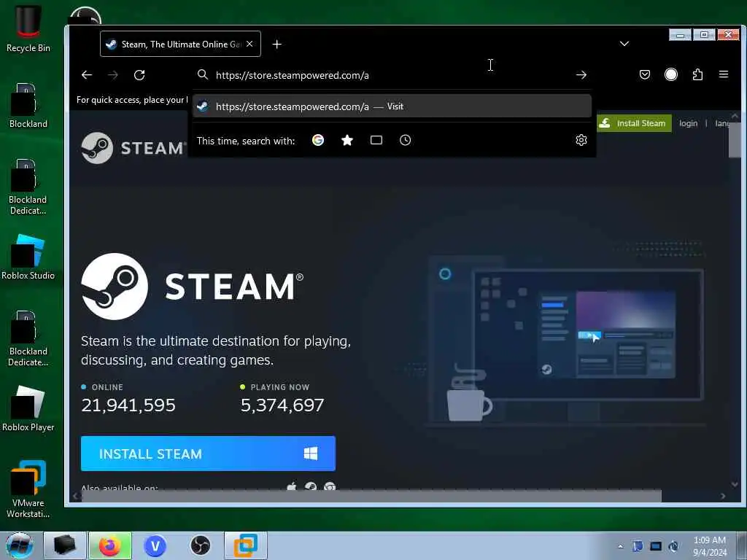
Task: Open the Firefox hamburger menu
Action: [723, 74]
